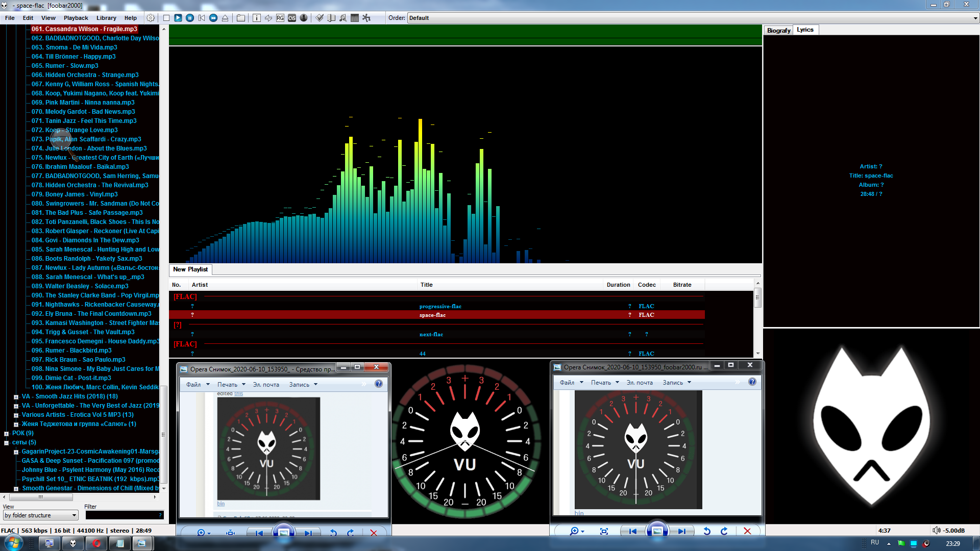
Task: Pause playback using the toolbar icon
Action: click(190, 18)
